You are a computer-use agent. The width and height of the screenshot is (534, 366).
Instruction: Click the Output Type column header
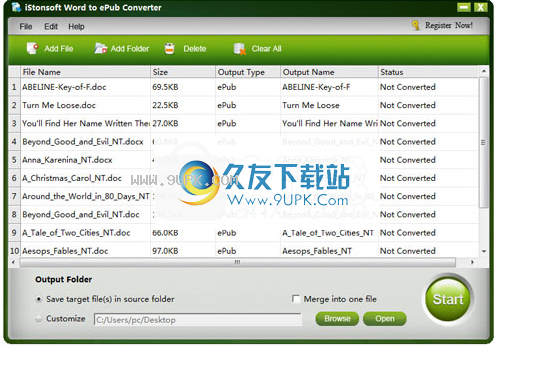tap(248, 72)
